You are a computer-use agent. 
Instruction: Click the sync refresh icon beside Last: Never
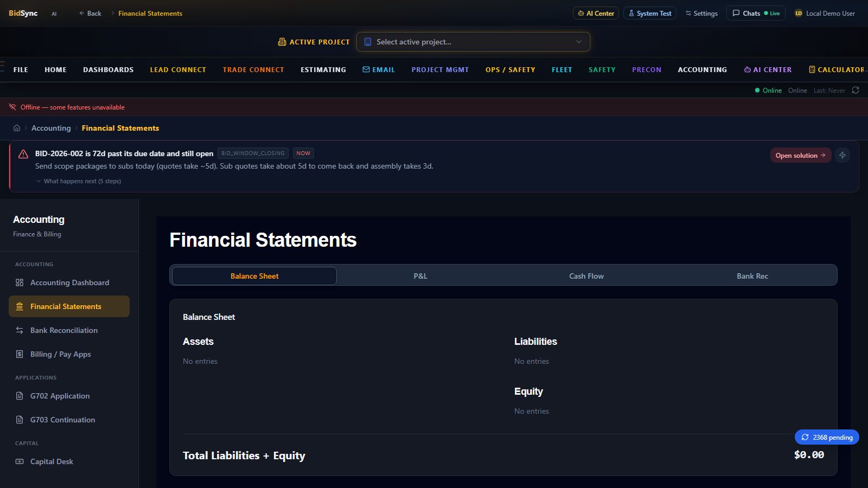[856, 90]
